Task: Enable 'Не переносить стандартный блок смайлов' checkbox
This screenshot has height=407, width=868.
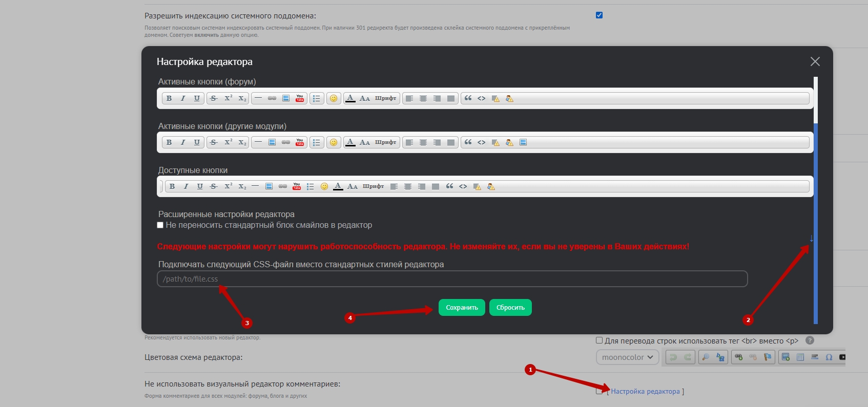Action: tap(160, 225)
